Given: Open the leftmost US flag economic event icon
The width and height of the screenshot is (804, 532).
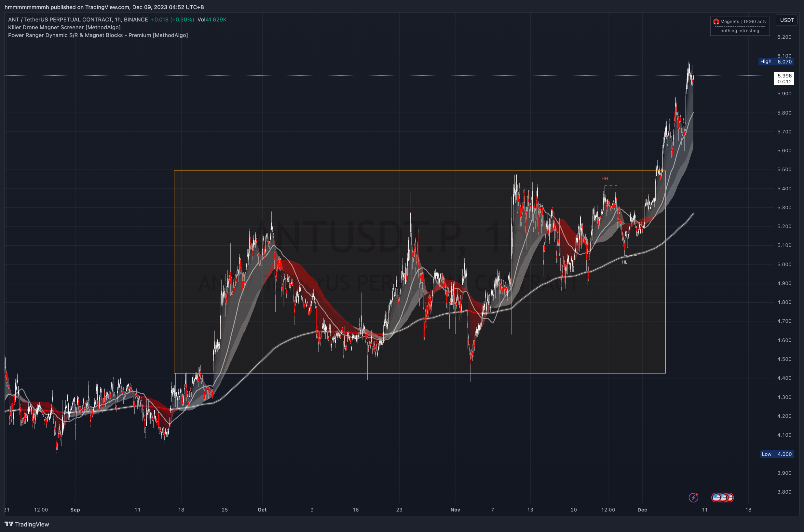Looking at the screenshot, I should pos(715,498).
